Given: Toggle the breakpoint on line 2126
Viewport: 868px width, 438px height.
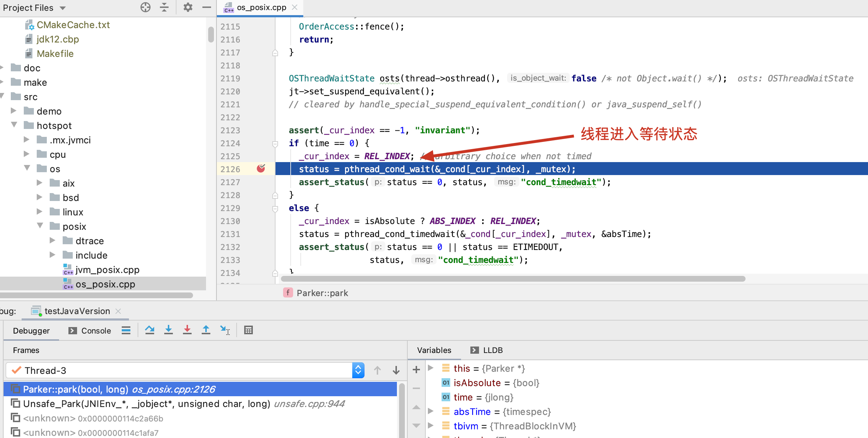Looking at the screenshot, I should click(x=261, y=169).
